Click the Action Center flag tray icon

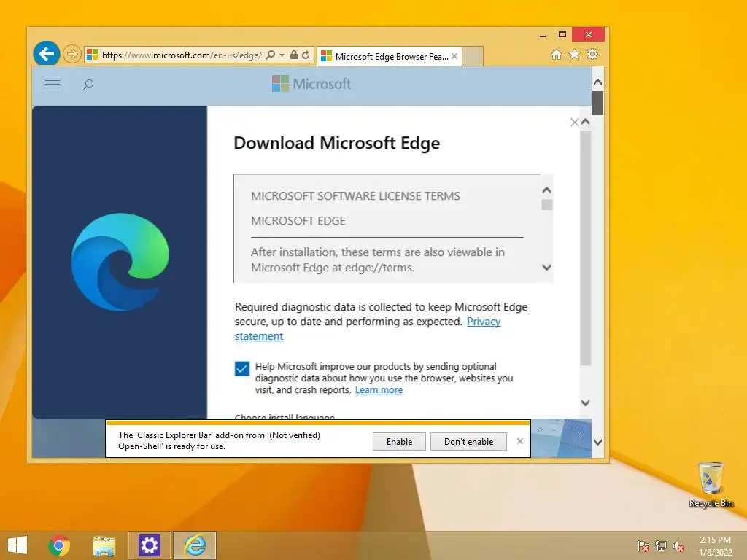(x=643, y=546)
